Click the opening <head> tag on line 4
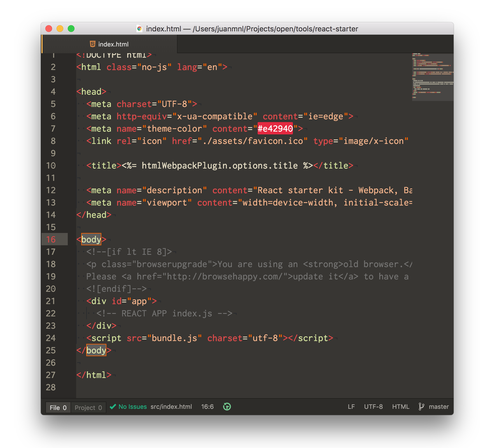 [91, 92]
